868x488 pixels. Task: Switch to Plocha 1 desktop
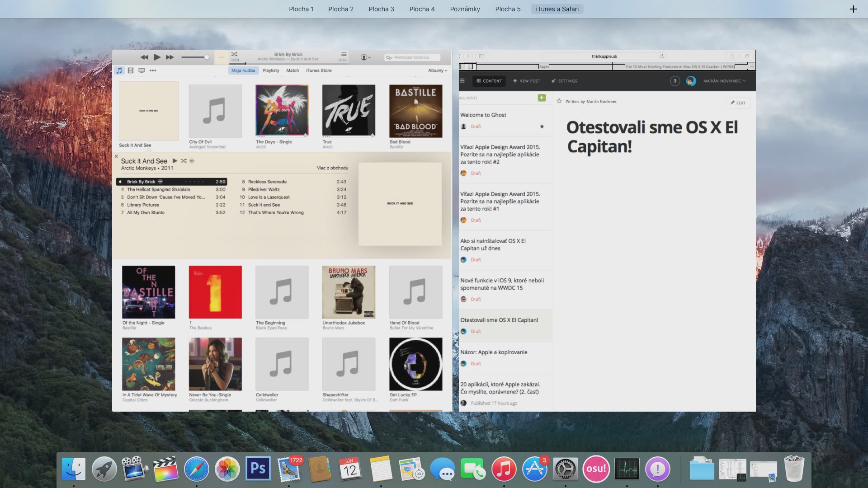point(301,9)
